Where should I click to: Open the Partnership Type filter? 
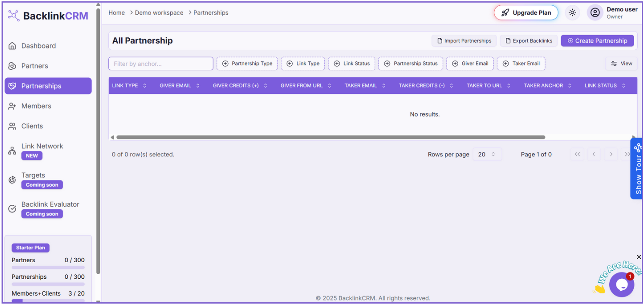(247, 64)
